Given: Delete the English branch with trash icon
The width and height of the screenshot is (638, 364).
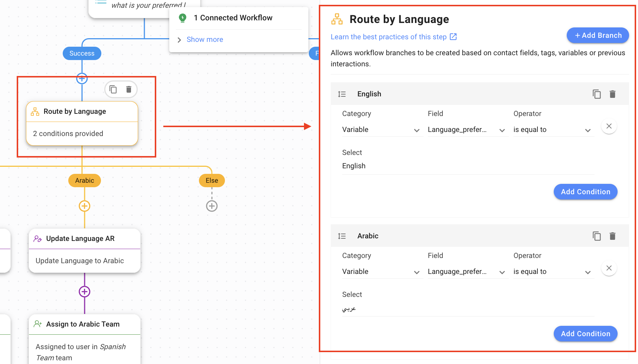Looking at the screenshot, I should pyautogui.click(x=612, y=94).
